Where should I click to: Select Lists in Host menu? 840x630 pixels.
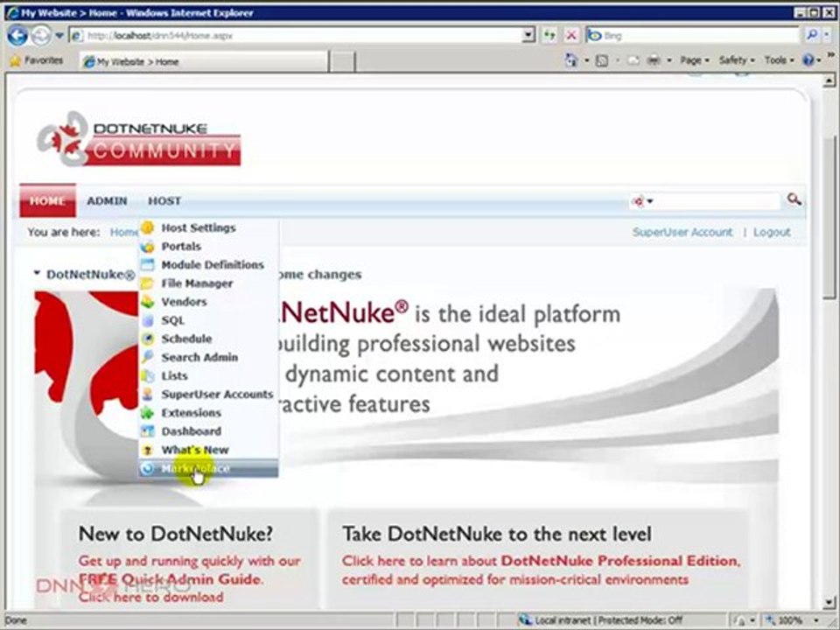coord(208,375)
